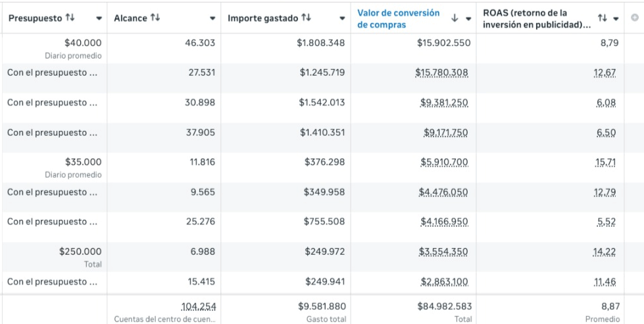Sort by ROAS column arrows

(603, 18)
